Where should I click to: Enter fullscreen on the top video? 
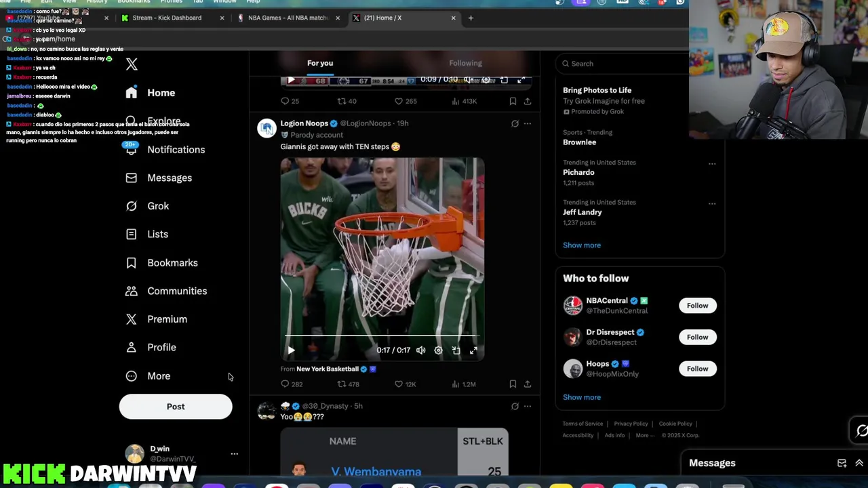tap(521, 80)
